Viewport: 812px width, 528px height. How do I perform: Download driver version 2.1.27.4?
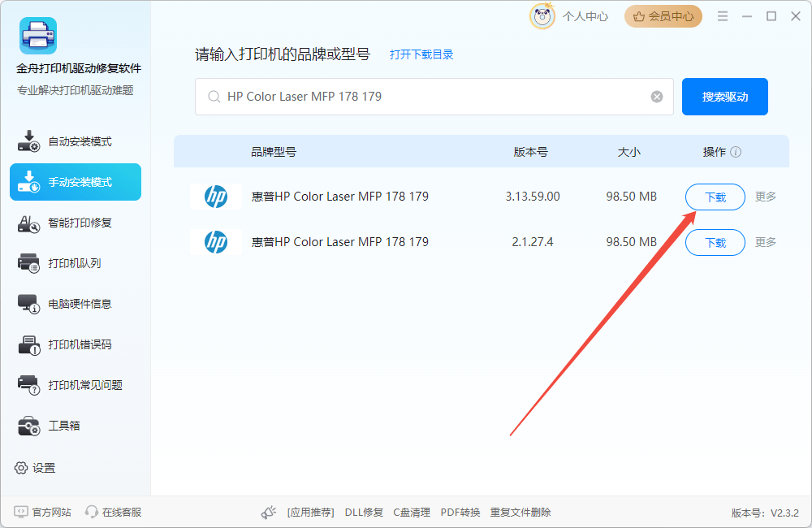[x=715, y=242]
